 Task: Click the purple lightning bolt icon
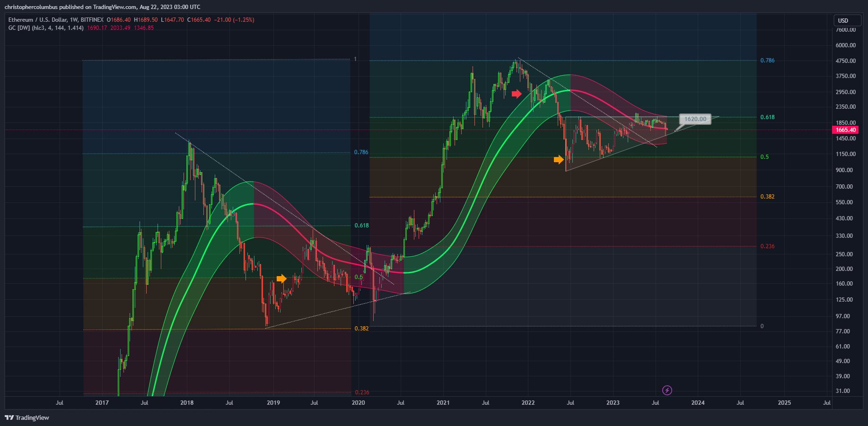[x=667, y=390]
